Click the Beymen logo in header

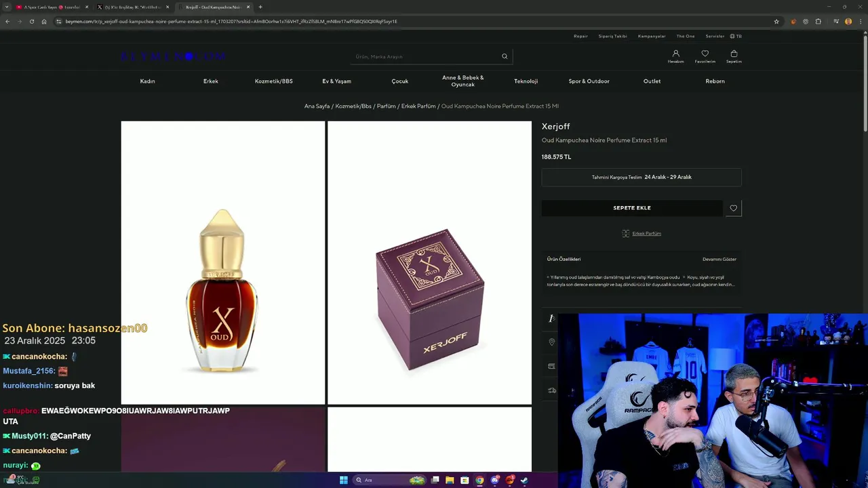[173, 56]
